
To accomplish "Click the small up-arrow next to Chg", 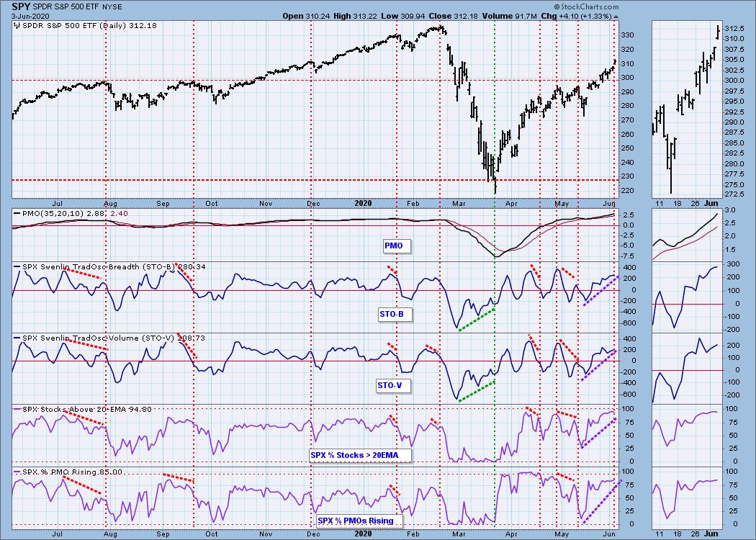I will tap(616, 17).
